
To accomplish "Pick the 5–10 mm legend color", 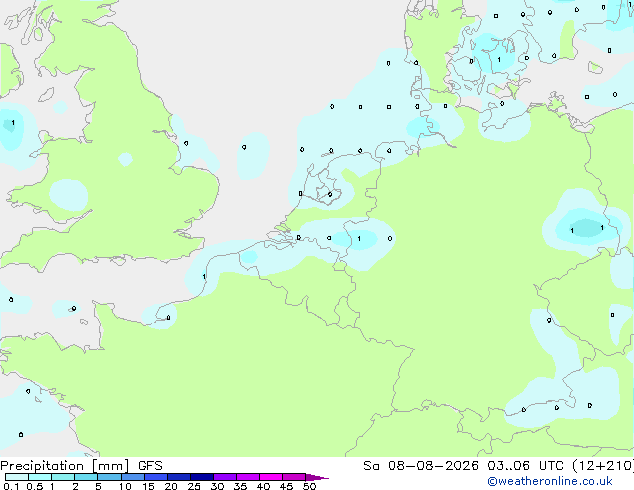I will (x=110, y=477).
